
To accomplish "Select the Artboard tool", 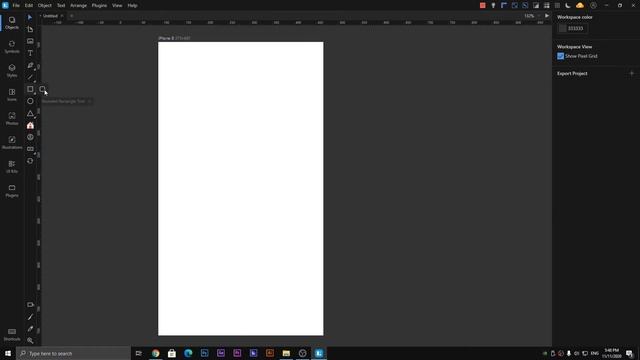I will (30, 29).
